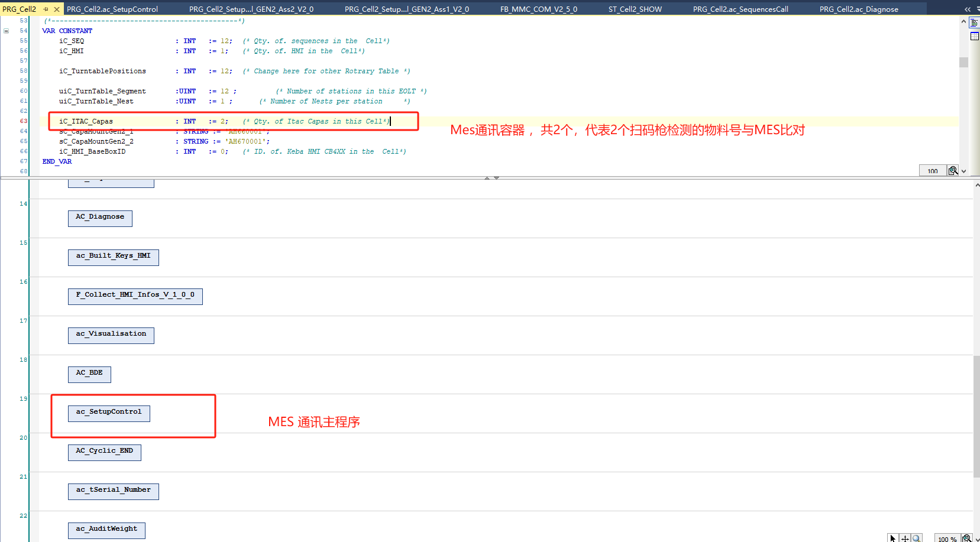Switch to GEN2_Ass1_V2_0 setup tab
Viewport: 980px width, 542px height.
[407, 9]
